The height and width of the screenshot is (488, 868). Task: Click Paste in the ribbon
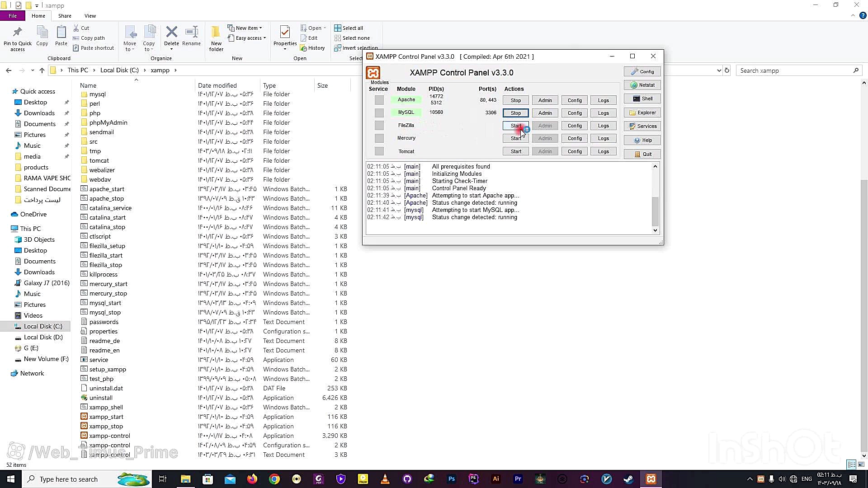(x=61, y=36)
